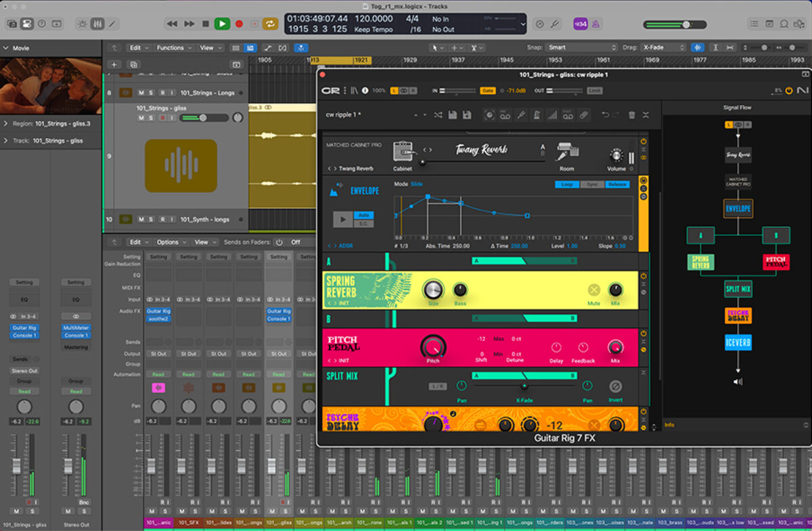The height and width of the screenshot is (531, 812).
Task: Collapse the Movie inspector section
Action: coord(6,48)
